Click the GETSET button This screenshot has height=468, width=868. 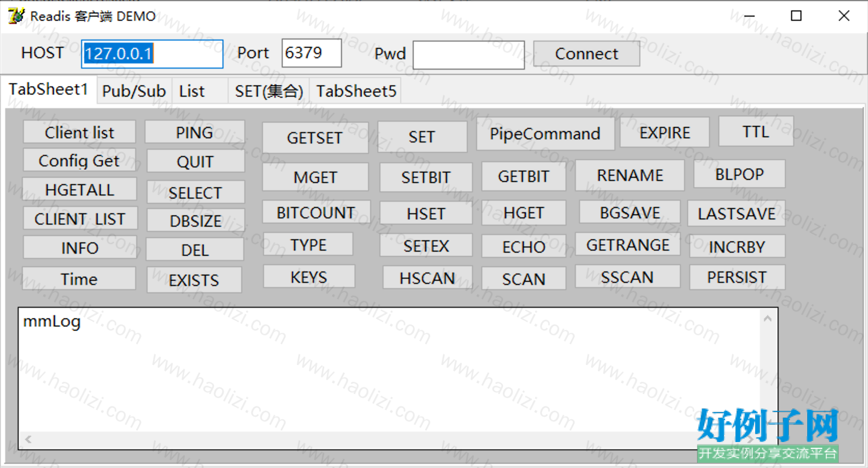(x=315, y=138)
